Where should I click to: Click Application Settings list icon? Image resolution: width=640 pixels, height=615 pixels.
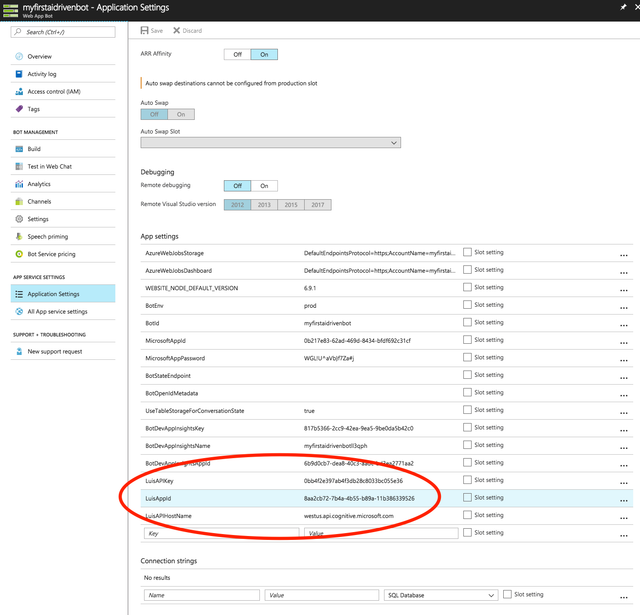point(19,294)
